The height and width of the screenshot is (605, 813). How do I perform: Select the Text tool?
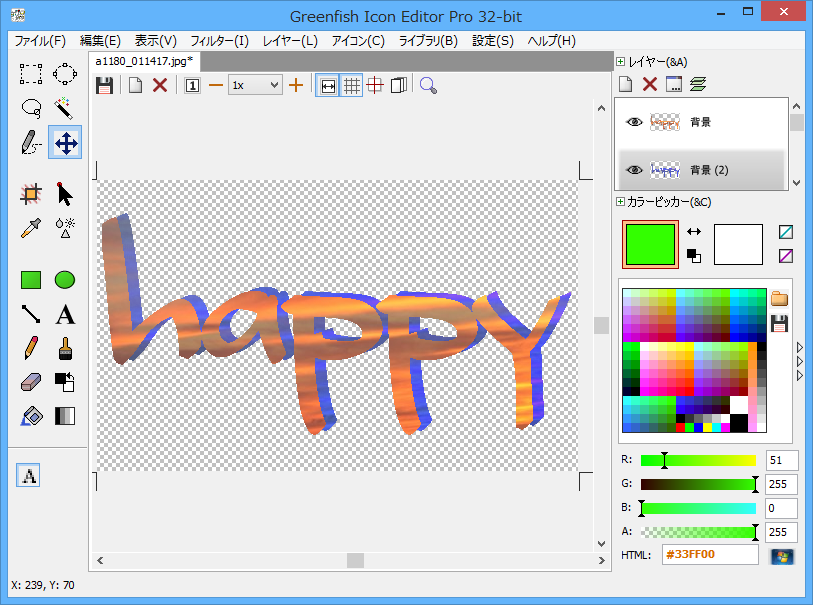65,315
